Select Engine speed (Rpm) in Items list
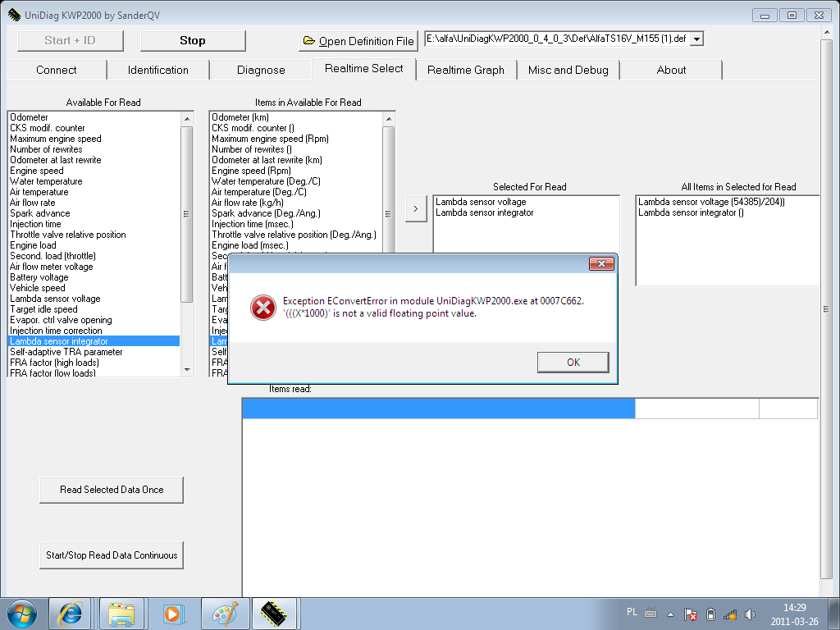Viewport: 840px width, 630px height. click(x=296, y=171)
